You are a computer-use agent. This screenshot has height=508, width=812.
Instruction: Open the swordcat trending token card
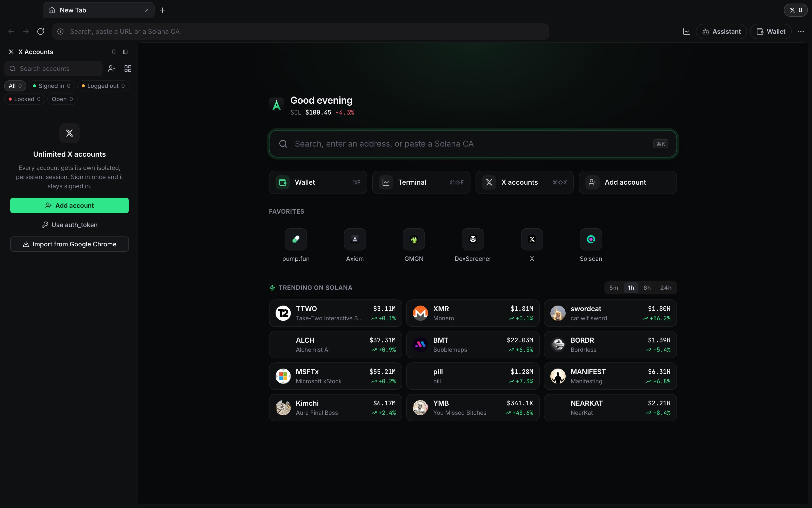[x=610, y=313]
